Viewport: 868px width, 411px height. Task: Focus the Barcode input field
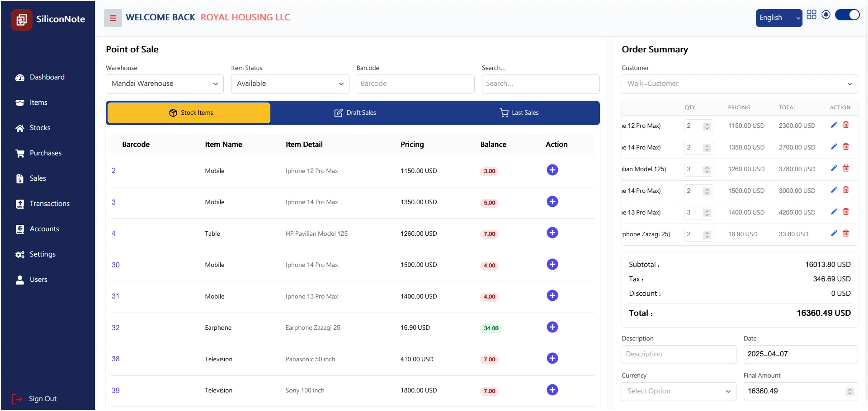pos(415,84)
